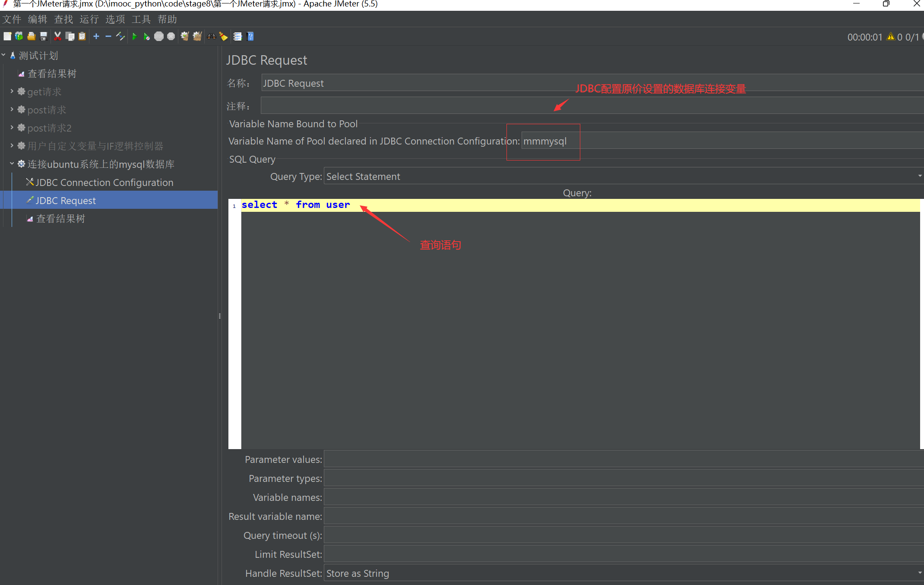The image size is (924, 585).
Task: Click the Function Helper list icon
Action: click(237, 37)
